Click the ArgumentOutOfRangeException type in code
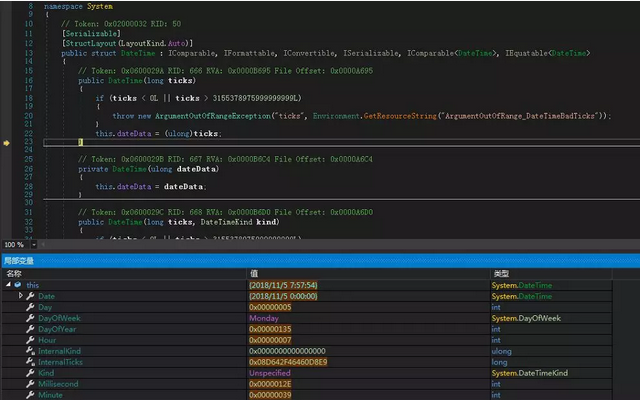 coord(213,116)
